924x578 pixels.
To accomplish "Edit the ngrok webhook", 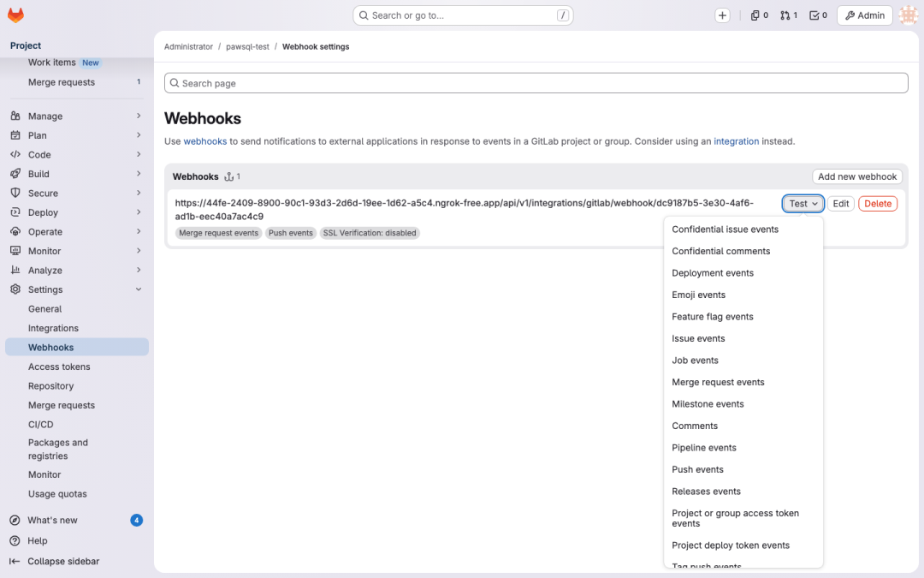I will [x=840, y=204].
